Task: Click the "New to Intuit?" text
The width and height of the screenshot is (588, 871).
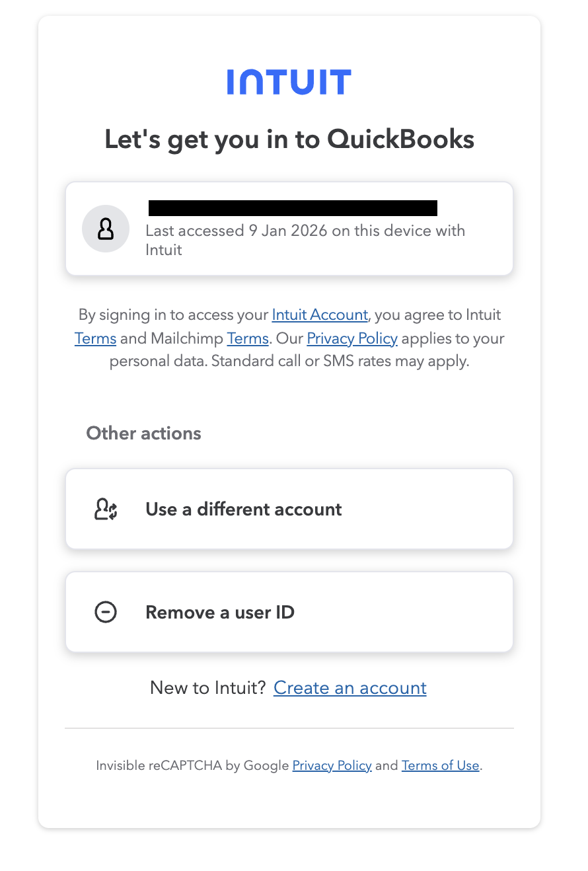Action: point(208,688)
